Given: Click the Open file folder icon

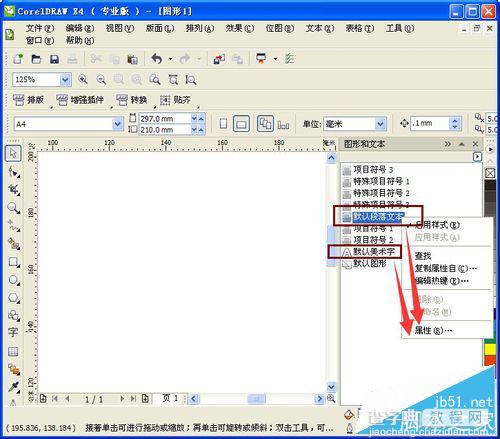Looking at the screenshot, I should [x=36, y=59].
